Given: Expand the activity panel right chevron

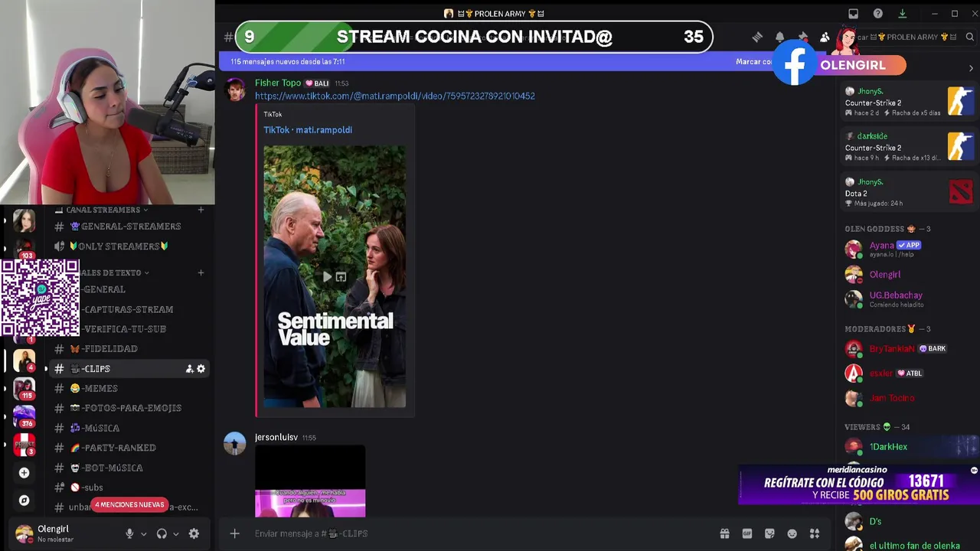Looking at the screenshot, I should (971, 68).
